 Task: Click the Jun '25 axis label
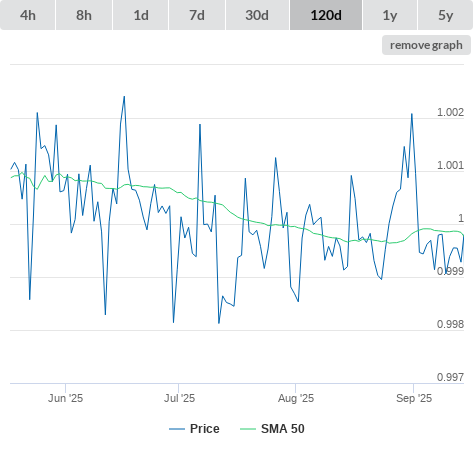(x=65, y=398)
